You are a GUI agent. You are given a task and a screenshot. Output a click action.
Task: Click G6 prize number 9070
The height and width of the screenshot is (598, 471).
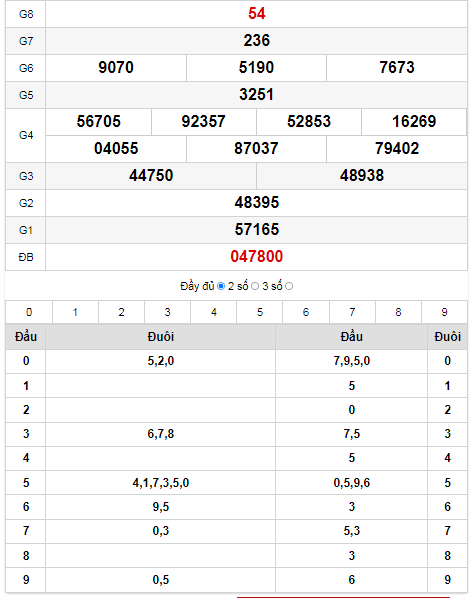click(x=116, y=68)
